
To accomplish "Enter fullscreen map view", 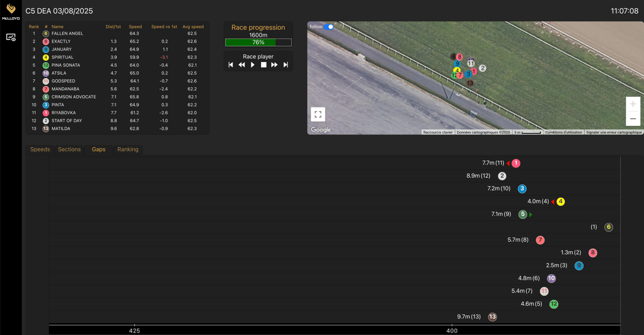I will click(318, 114).
